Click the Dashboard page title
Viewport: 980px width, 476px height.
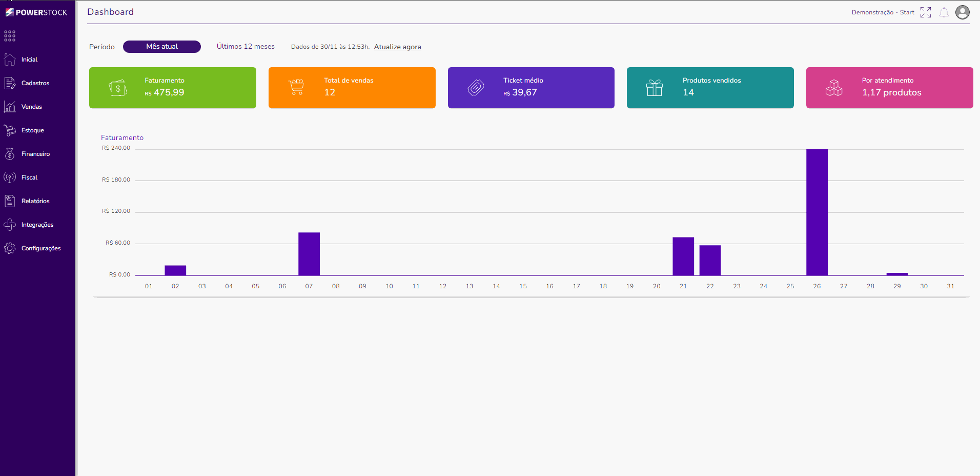[x=110, y=12]
